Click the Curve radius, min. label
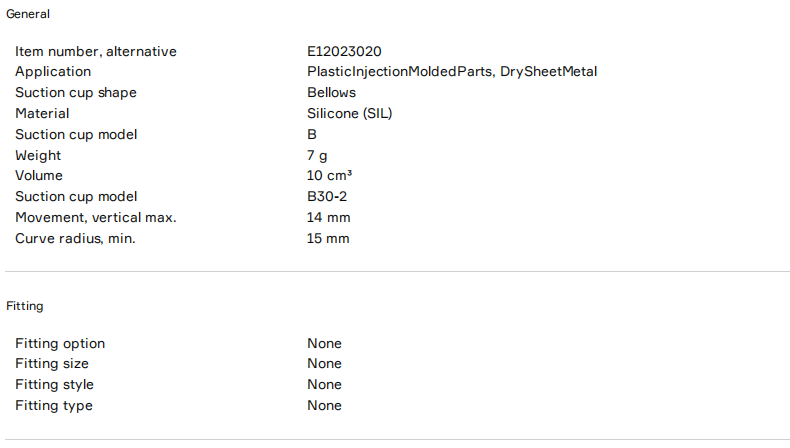The height and width of the screenshot is (448, 790). [x=75, y=238]
